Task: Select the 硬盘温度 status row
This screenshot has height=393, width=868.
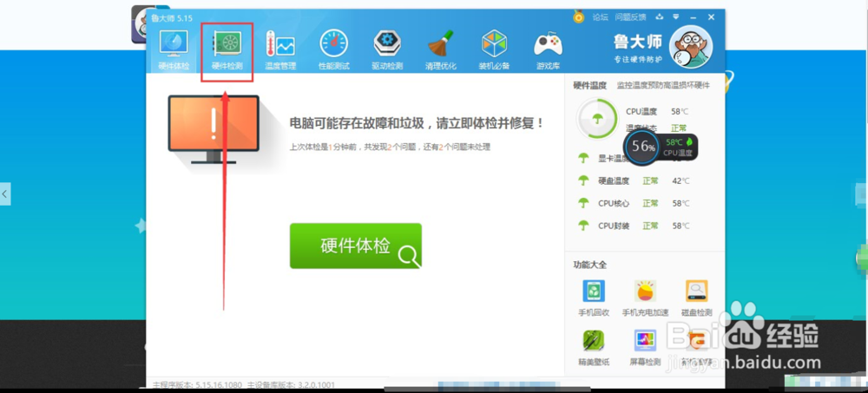Action: [634, 180]
